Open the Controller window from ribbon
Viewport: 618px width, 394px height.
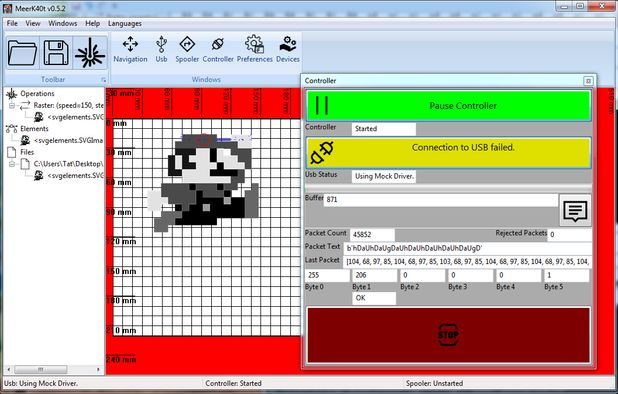218,50
